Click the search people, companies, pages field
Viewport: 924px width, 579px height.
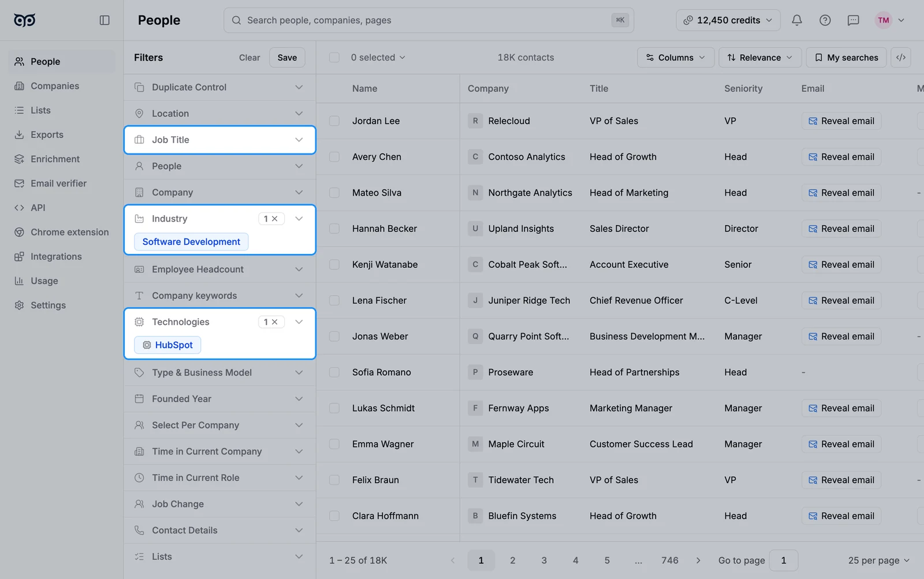pyautogui.click(x=429, y=20)
